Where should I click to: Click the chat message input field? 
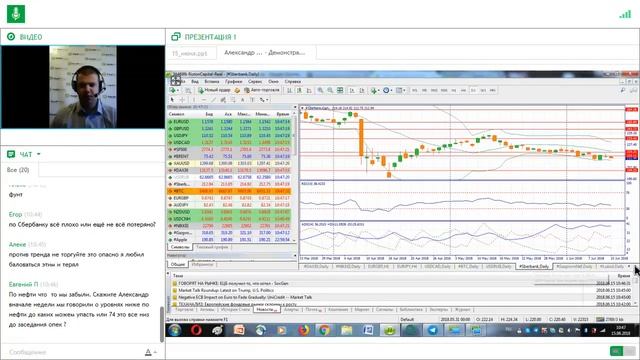tap(73, 352)
